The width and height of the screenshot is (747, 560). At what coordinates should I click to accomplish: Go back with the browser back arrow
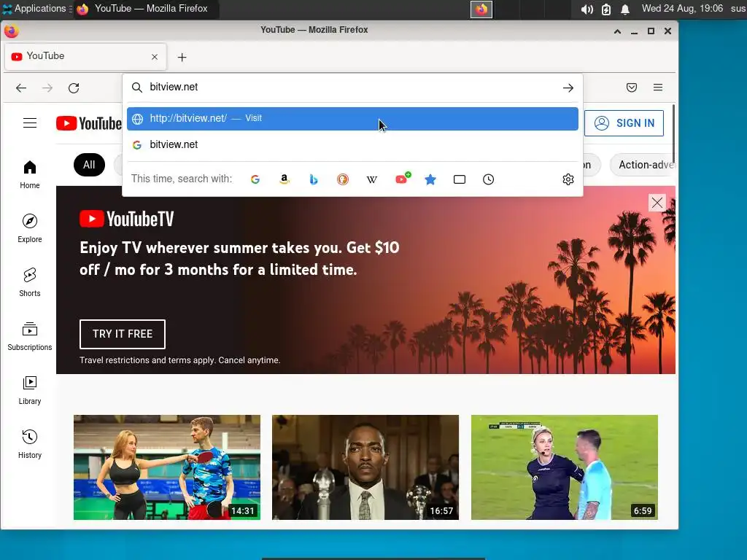pyautogui.click(x=21, y=88)
